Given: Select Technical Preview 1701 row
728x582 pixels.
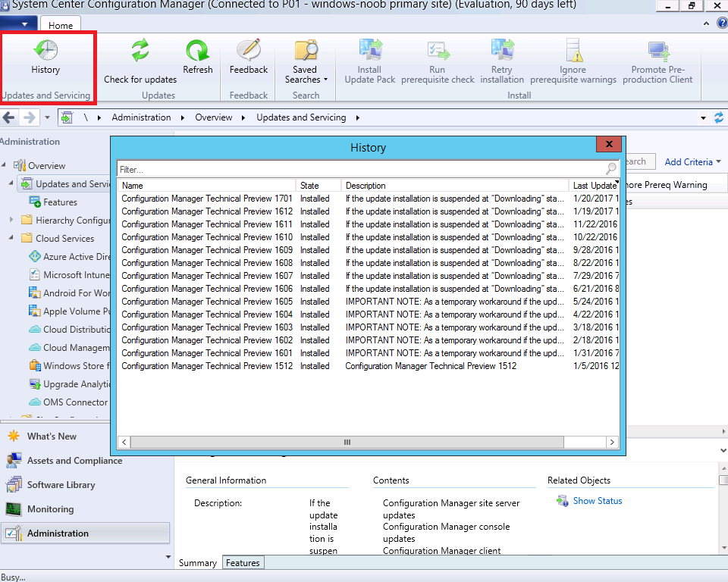Looking at the screenshot, I should 369,199.
